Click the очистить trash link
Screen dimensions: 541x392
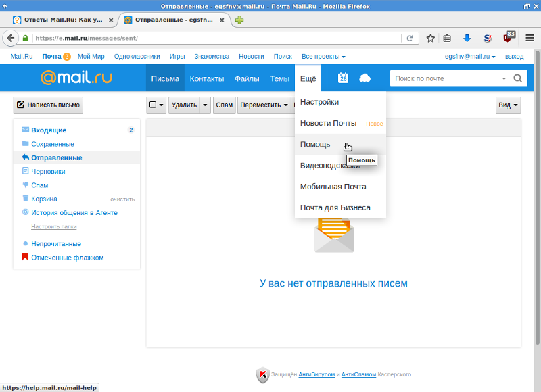click(122, 199)
